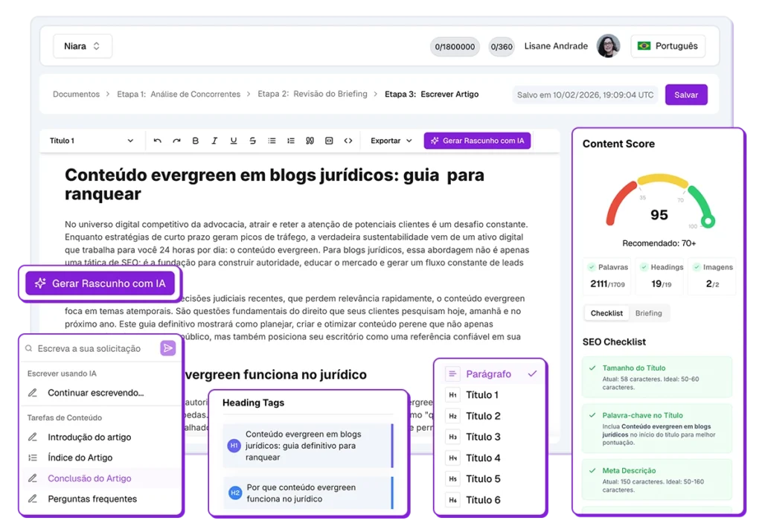The height and width of the screenshot is (532, 762).
Task: Switch to the Briefing tab
Action: tap(648, 313)
